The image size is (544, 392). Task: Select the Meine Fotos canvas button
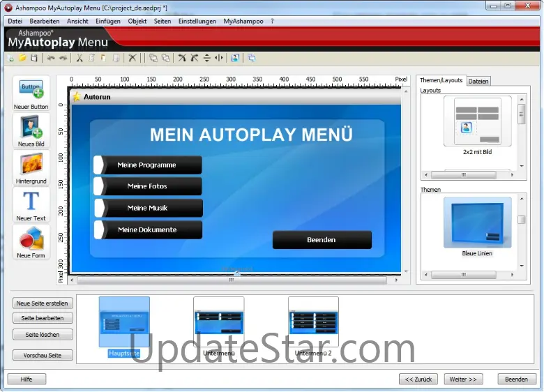[x=148, y=186]
